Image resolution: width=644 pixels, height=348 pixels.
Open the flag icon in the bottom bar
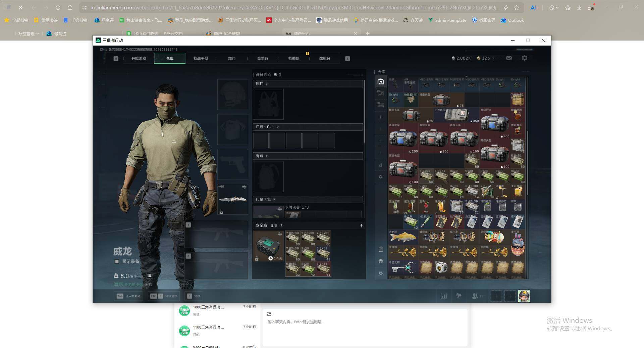(459, 296)
